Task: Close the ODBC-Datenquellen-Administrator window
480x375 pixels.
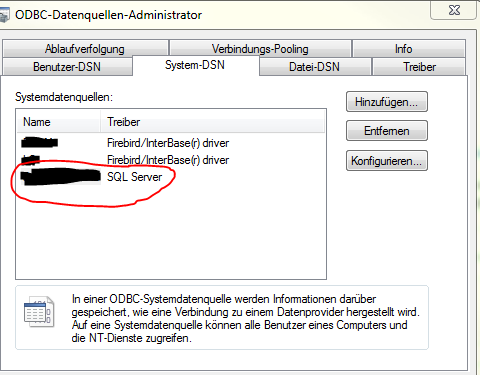Action: coord(454,10)
